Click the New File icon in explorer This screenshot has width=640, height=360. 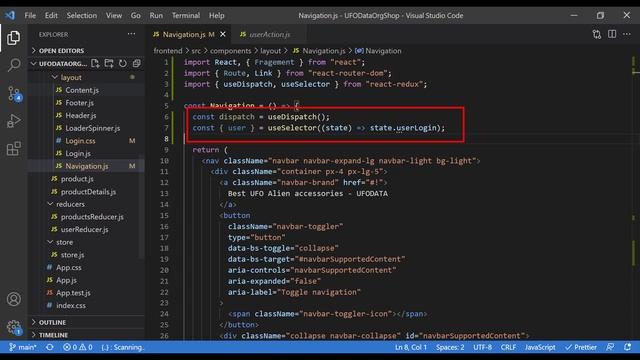(95, 63)
